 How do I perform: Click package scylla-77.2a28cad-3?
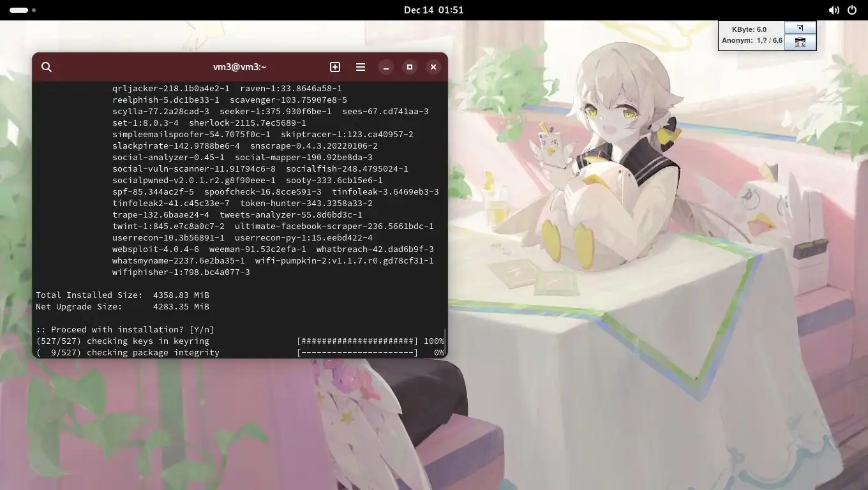161,112
